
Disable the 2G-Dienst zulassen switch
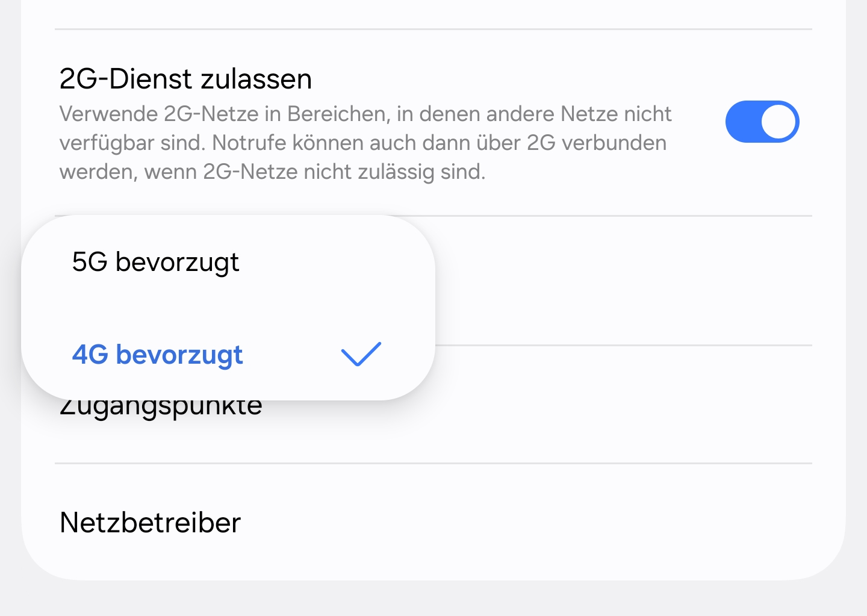pyautogui.click(x=762, y=122)
